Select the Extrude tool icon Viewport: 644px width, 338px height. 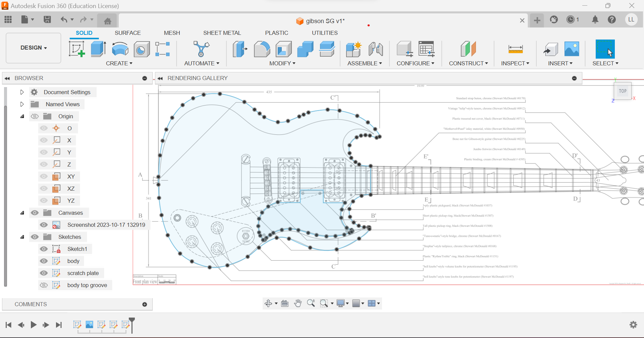tap(98, 49)
